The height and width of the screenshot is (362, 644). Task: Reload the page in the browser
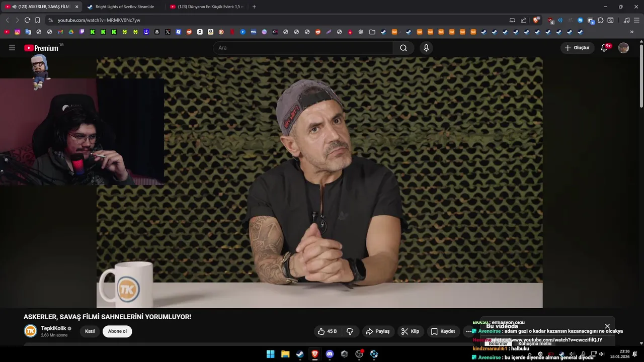(27, 20)
